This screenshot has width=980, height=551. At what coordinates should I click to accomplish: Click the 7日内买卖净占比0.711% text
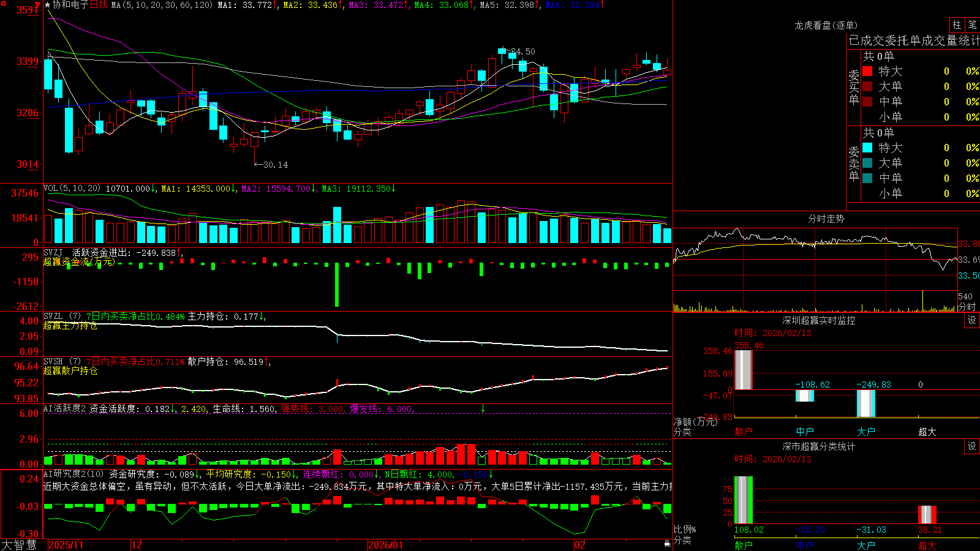click(x=135, y=362)
